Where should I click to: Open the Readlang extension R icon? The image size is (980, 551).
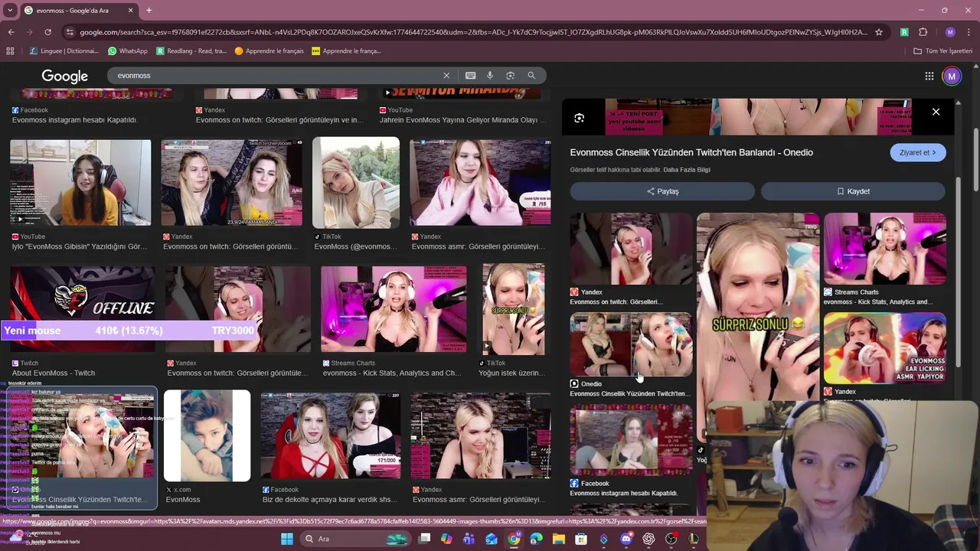[904, 32]
